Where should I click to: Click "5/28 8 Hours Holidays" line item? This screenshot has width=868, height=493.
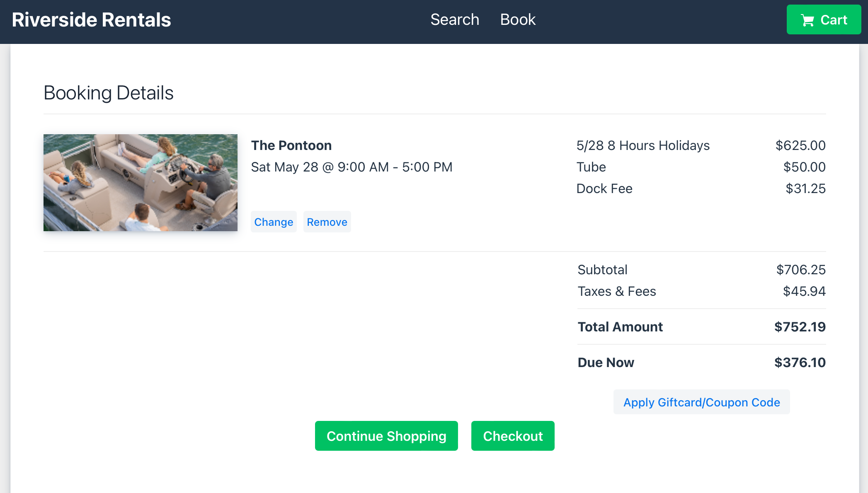[643, 145]
